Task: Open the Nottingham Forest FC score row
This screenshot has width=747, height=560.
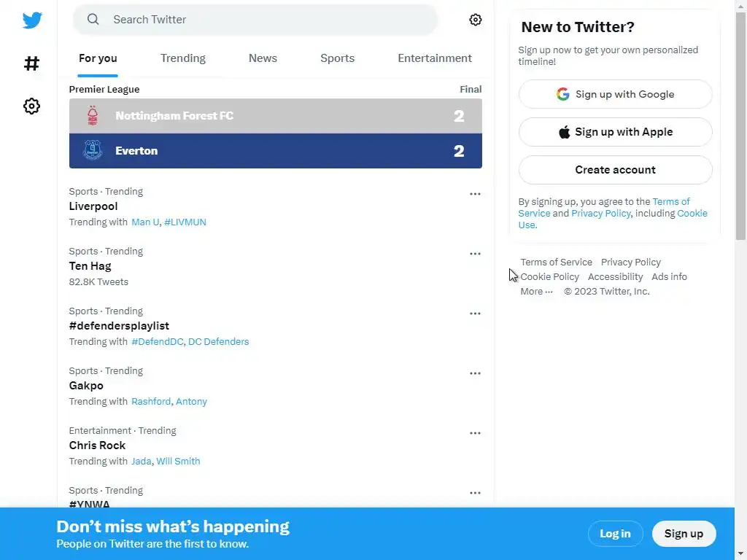Action: 275,116
